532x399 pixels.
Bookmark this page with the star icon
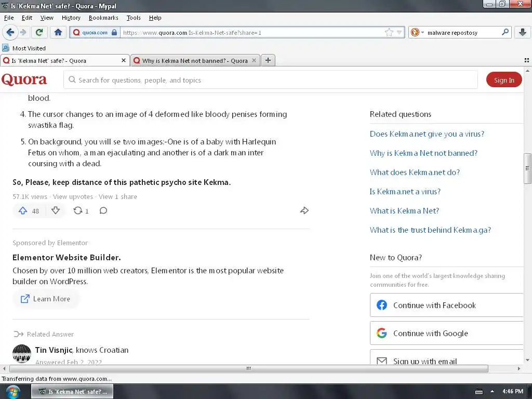pos(389,32)
